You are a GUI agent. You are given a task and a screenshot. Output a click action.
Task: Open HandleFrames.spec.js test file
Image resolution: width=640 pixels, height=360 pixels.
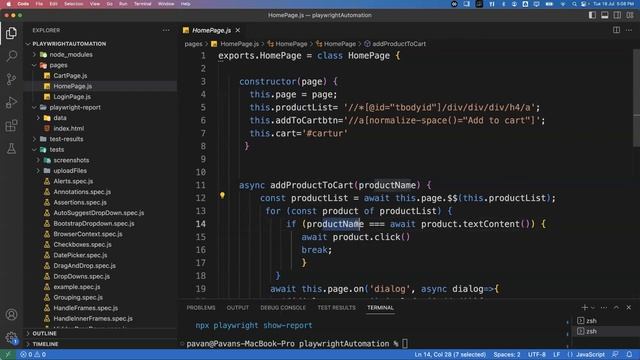(x=86, y=308)
